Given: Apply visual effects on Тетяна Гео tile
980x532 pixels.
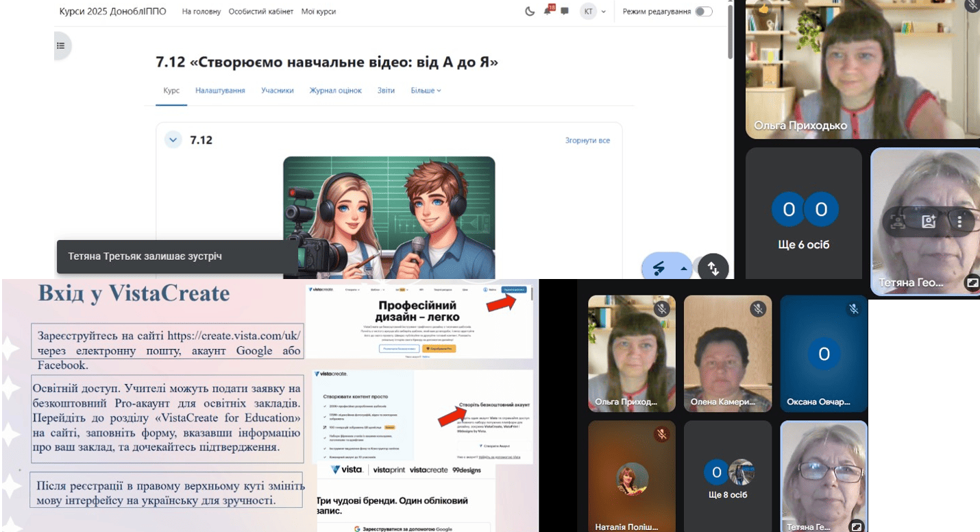Looking at the screenshot, I should (929, 221).
